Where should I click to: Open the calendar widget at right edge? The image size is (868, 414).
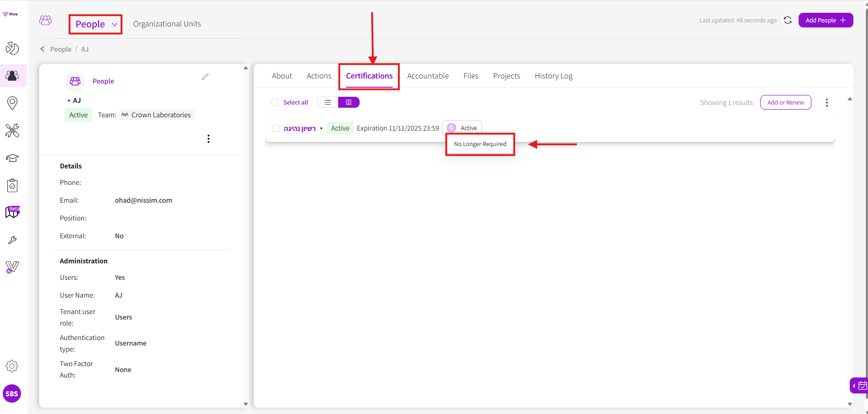(860, 386)
